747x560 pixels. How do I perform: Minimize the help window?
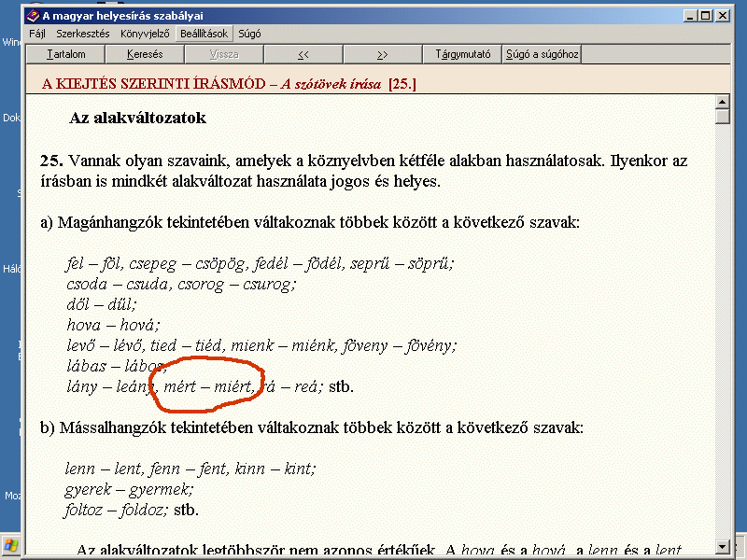(691, 16)
